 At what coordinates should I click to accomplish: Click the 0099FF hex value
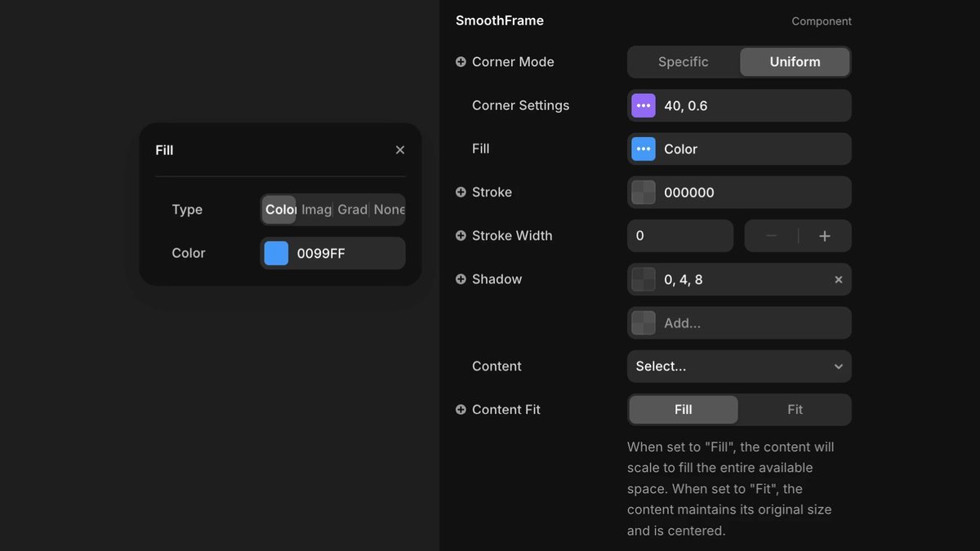[x=321, y=254]
